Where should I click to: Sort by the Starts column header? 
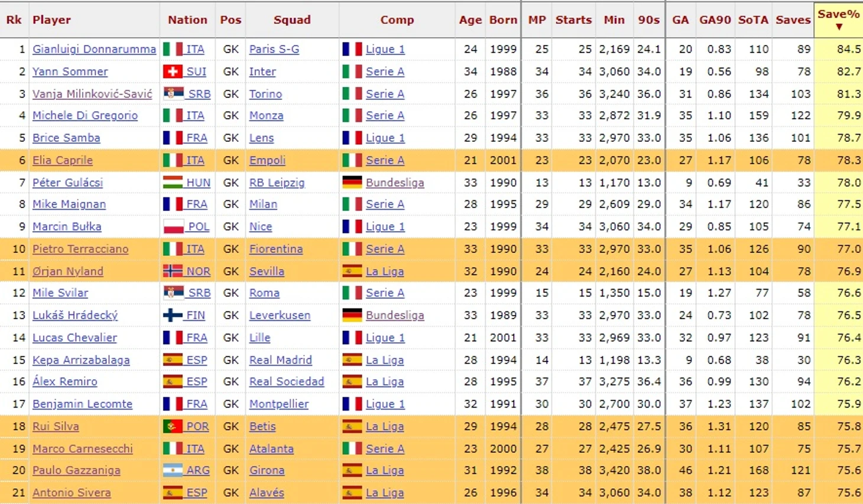pyautogui.click(x=573, y=20)
